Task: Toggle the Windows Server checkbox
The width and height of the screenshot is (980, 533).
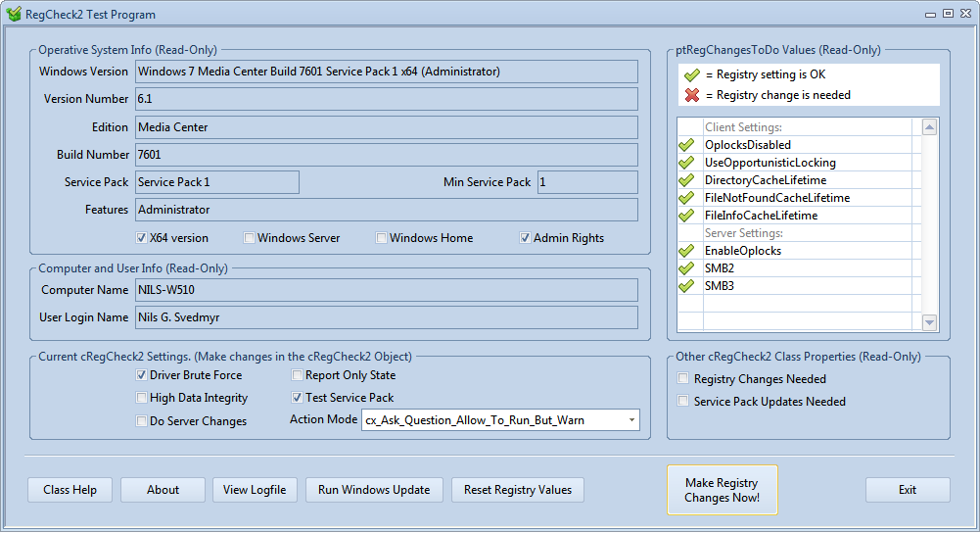Action: [x=250, y=238]
